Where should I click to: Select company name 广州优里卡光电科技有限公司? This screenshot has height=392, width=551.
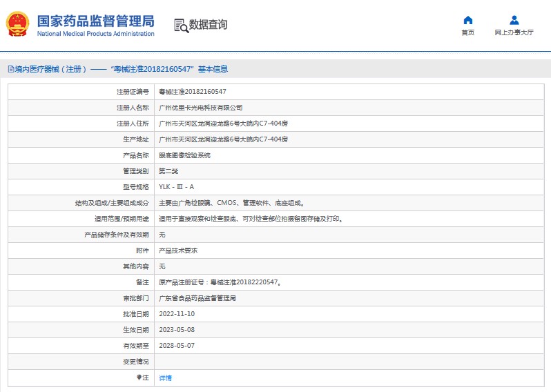tap(201, 108)
